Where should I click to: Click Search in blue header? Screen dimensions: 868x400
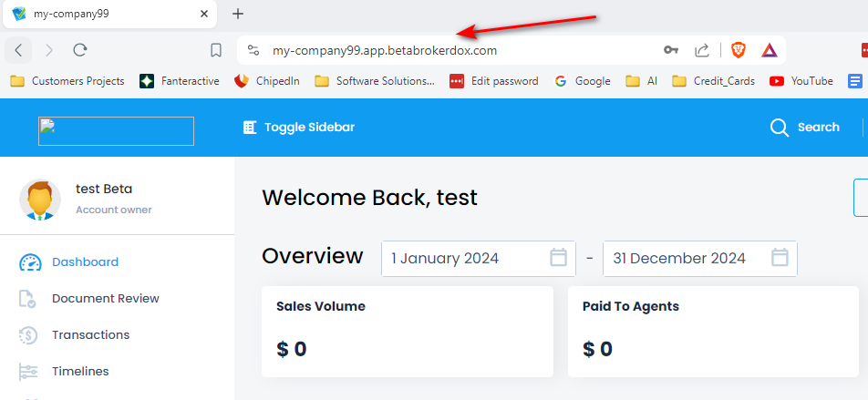tap(804, 128)
